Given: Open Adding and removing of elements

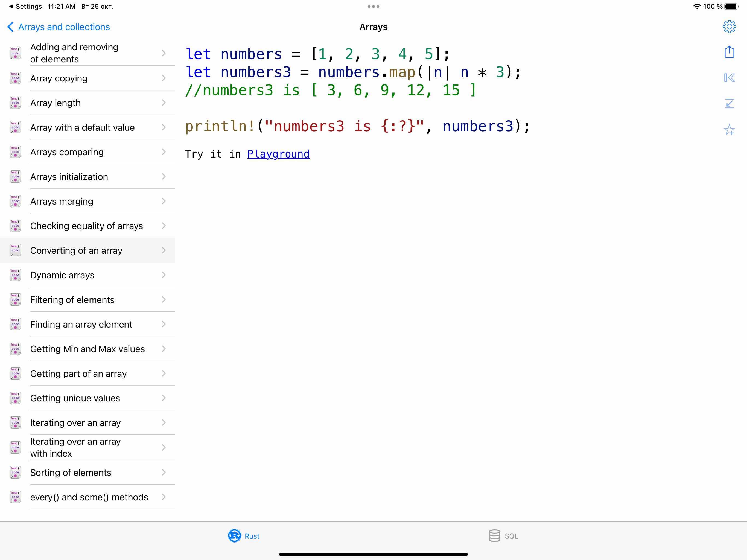Looking at the screenshot, I should pyautogui.click(x=87, y=53).
